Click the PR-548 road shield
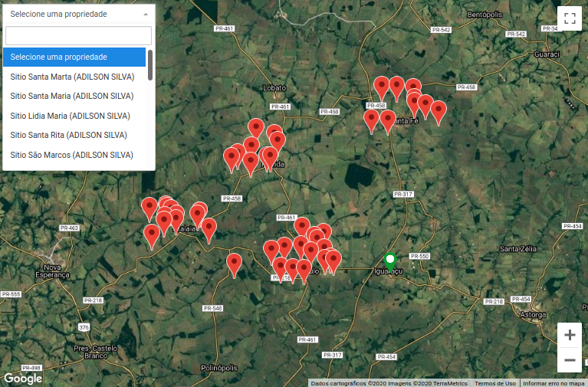This screenshot has height=387, width=588. point(212,308)
